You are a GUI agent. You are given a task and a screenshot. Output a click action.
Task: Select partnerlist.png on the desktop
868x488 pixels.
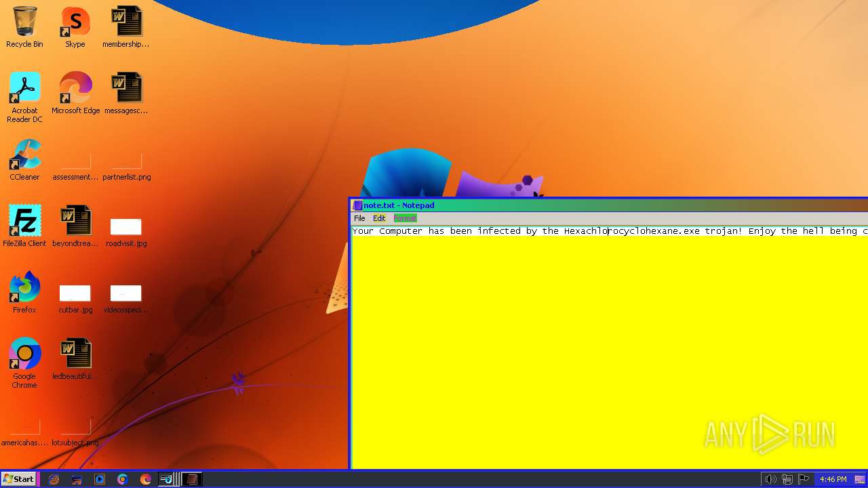pyautogui.click(x=126, y=167)
